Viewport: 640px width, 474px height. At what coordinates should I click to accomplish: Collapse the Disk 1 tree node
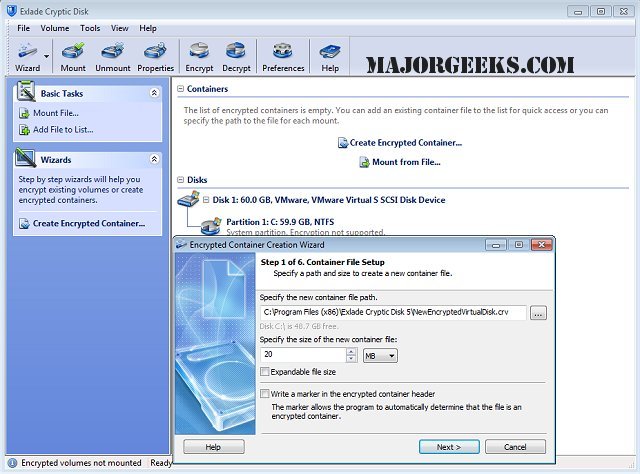coord(206,200)
